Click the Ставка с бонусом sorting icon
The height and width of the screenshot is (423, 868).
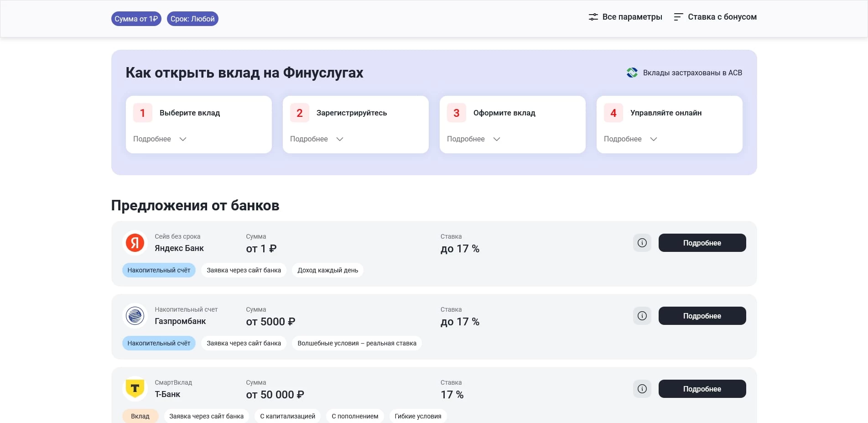coord(678,16)
